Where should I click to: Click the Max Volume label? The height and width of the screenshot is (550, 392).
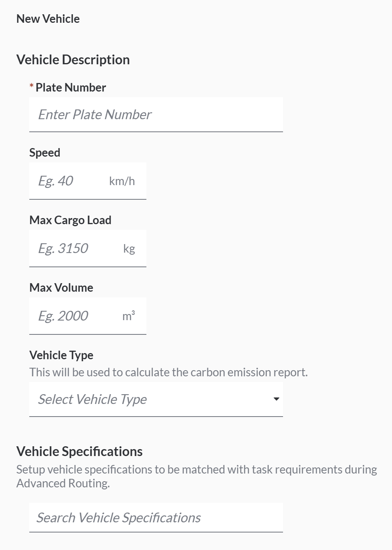[x=61, y=288]
